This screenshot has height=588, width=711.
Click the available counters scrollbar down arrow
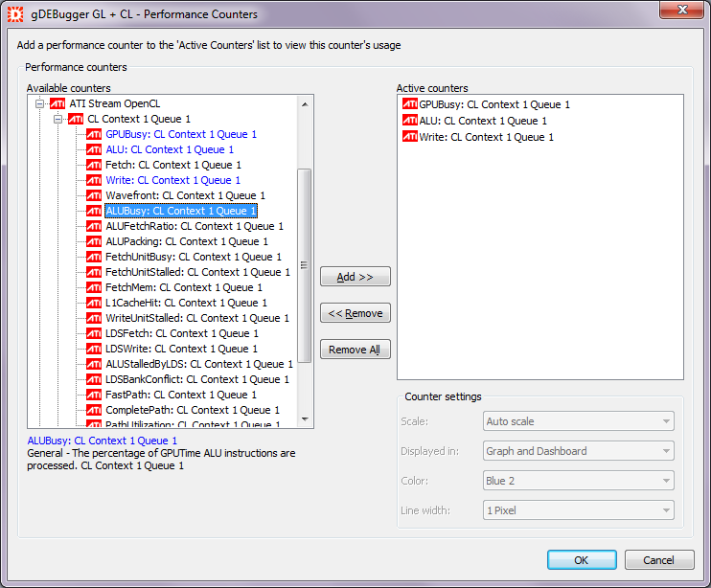pyautogui.click(x=305, y=419)
